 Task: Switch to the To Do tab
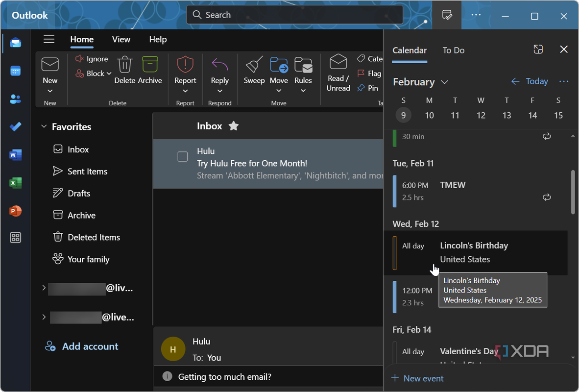point(454,50)
